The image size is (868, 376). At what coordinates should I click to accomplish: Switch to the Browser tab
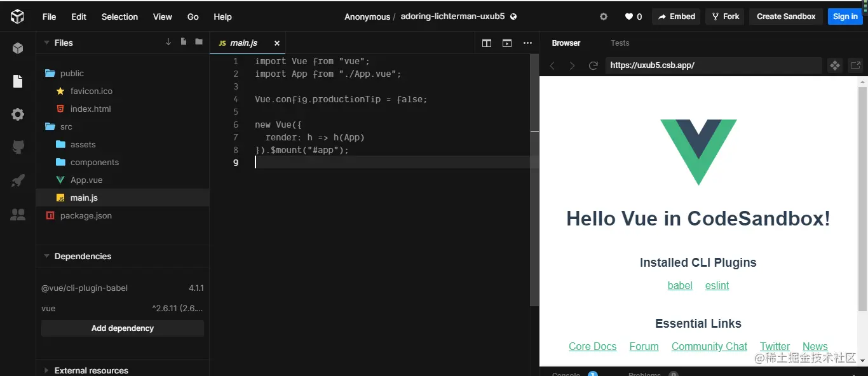[x=566, y=43]
